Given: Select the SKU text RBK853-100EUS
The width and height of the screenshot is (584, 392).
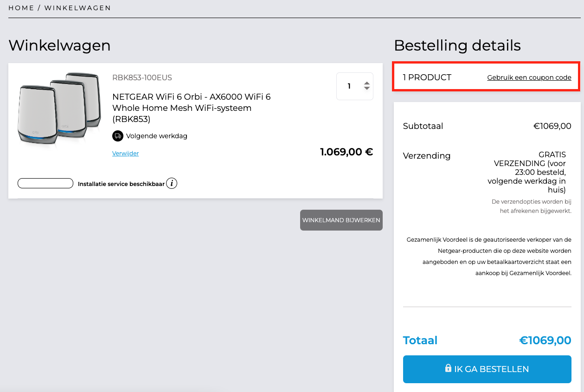Looking at the screenshot, I should click(x=142, y=77).
